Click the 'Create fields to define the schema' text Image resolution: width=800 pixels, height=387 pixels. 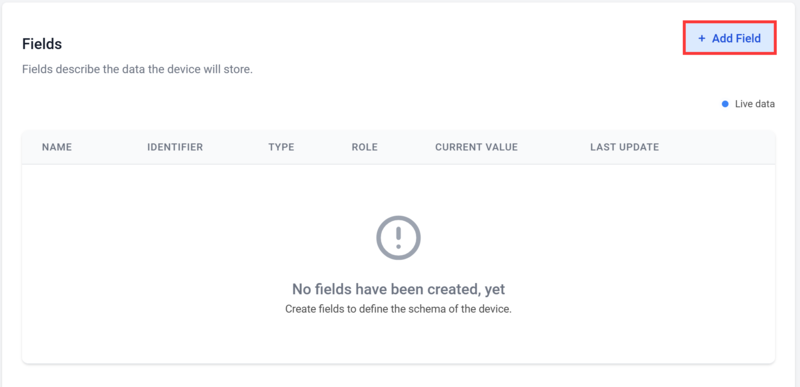398,309
